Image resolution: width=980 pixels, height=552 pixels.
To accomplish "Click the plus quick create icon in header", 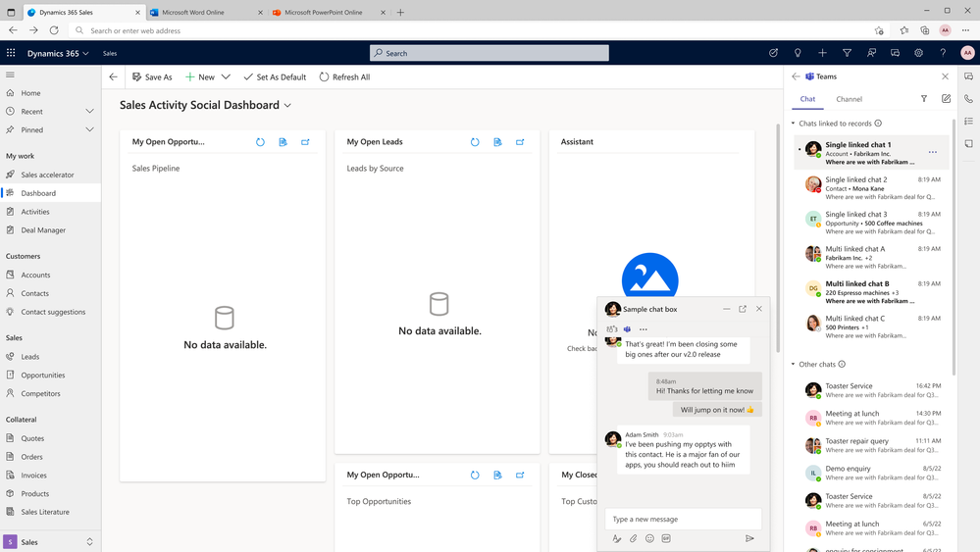I will tap(822, 53).
